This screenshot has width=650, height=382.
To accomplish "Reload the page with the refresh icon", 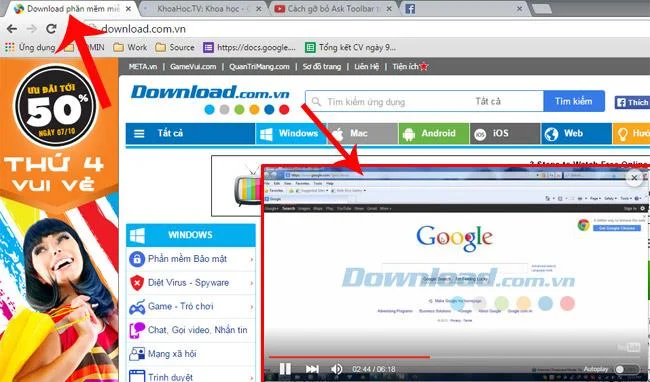I will [51, 29].
